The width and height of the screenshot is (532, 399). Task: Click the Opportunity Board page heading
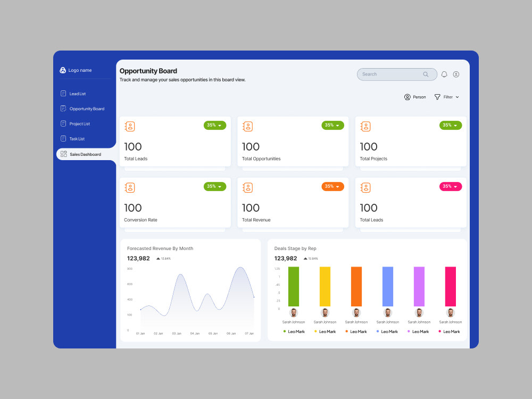point(148,71)
